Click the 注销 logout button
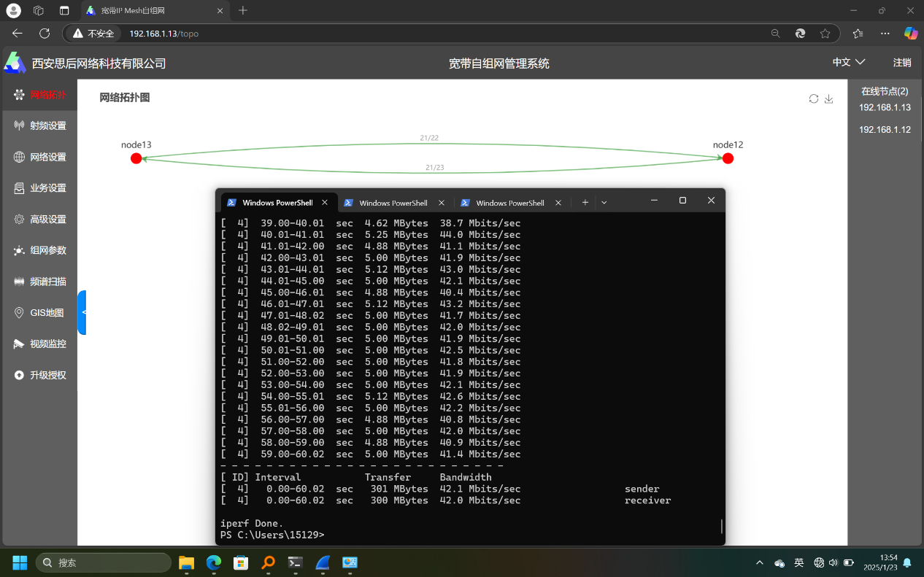The image size is (924, 577). pos(902,63)
